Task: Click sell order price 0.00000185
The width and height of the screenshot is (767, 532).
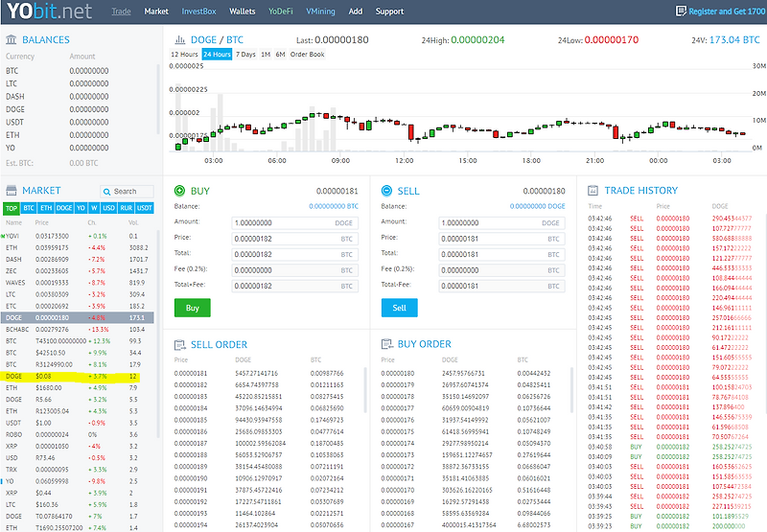Action: click(190, 420)
